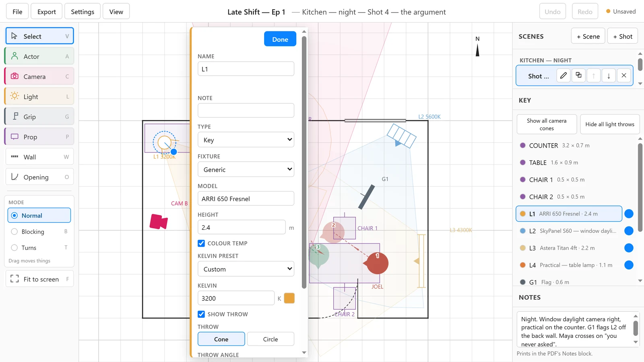Click the CAM B camera on the floor plan
The height and width of the screenshot is (362, 644).
pos(159,222)
